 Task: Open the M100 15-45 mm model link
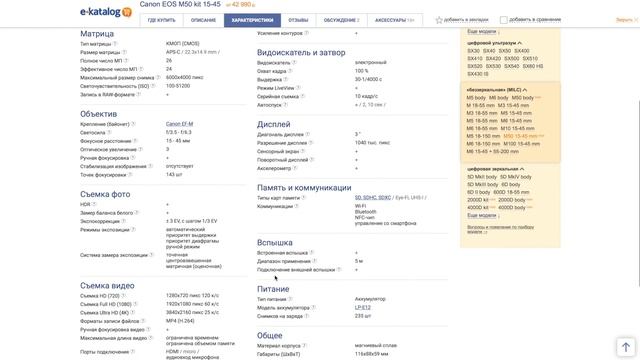click(522, 144)
